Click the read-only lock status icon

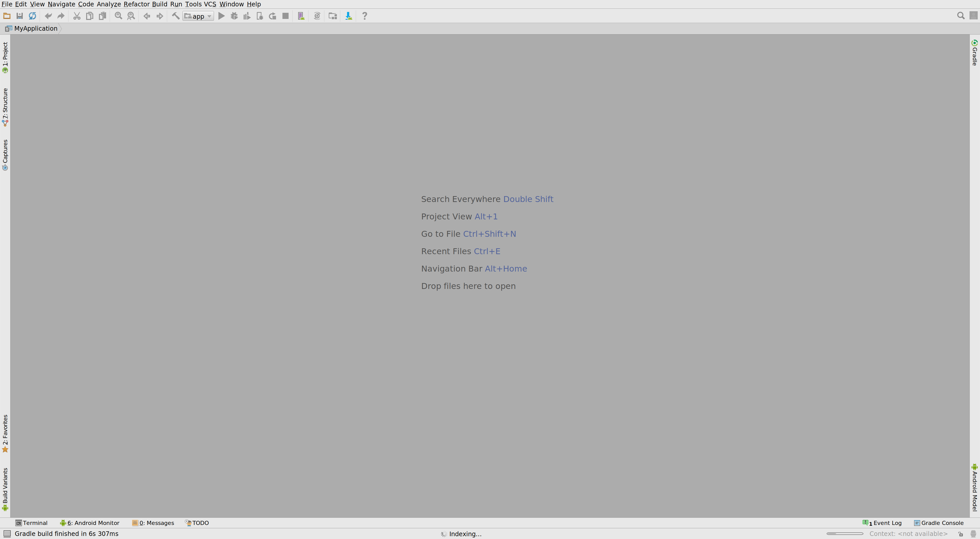pyautogui.click(x=961, y=534)
